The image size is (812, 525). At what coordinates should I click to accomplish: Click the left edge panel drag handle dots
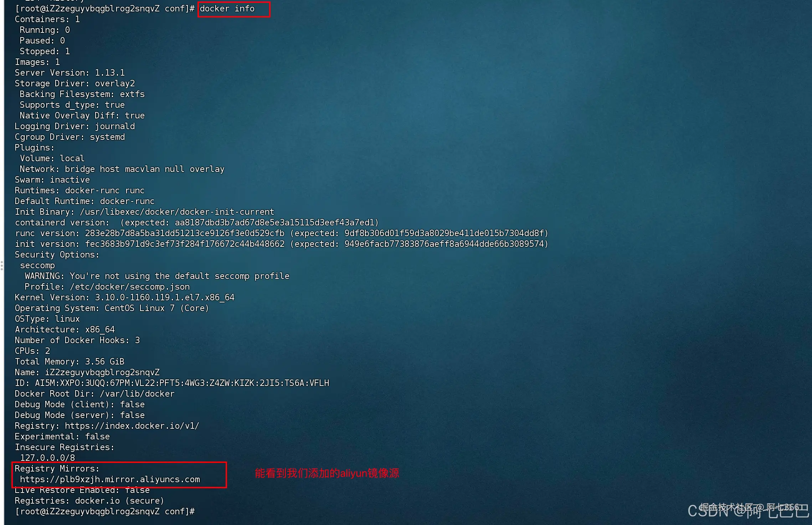(x=2, y=266)
